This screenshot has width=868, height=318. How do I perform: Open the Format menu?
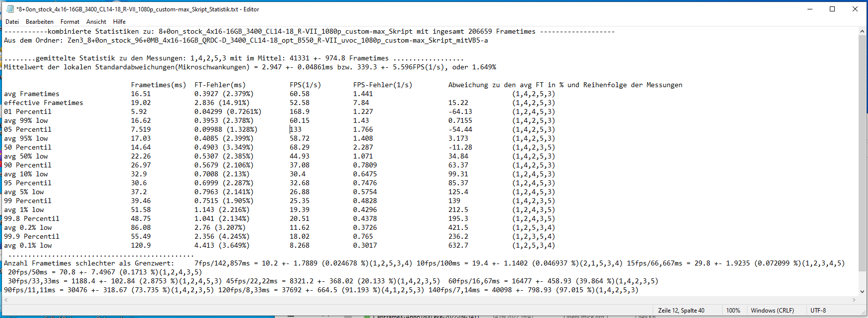(70, 22)
